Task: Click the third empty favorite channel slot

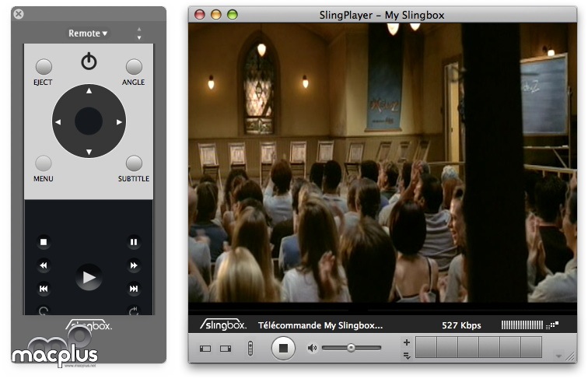Action: (x=468, y=347)
